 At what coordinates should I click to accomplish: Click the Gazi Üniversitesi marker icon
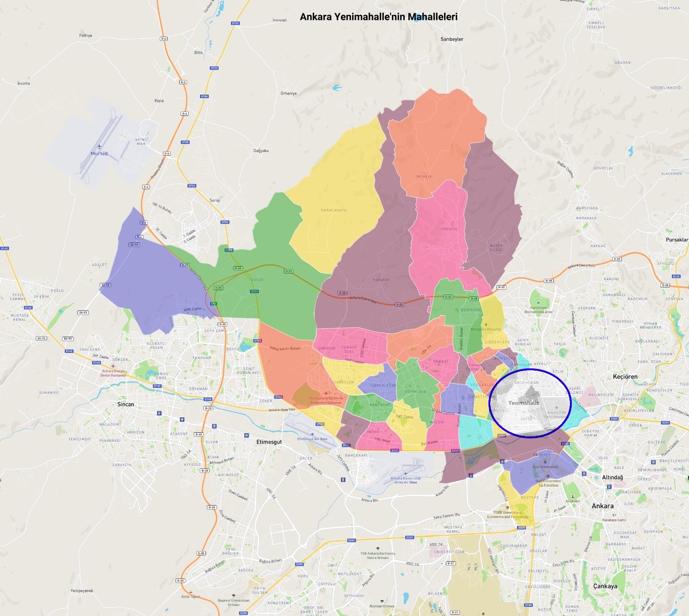[545, 462]
